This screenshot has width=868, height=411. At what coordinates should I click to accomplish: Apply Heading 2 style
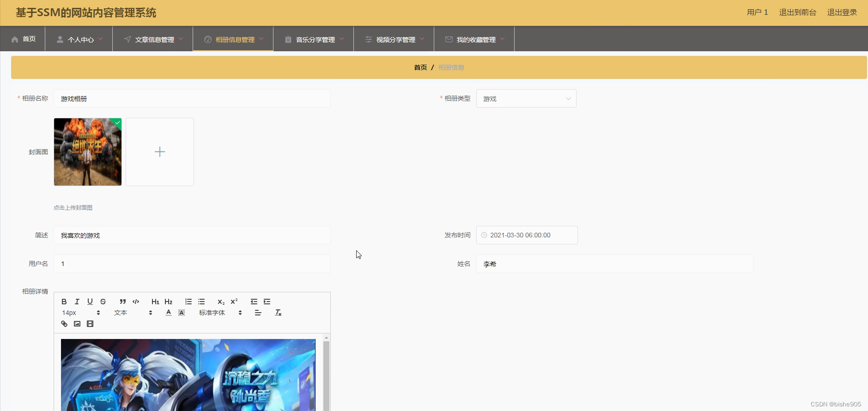click(x=168, y=302)
